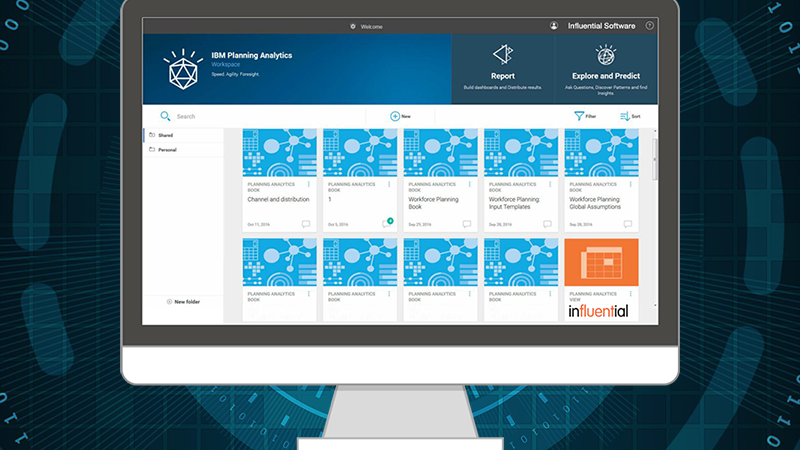The height and width of the screenshot is (450, 800).
Task: Open options menu for Channel and distribution
Action: [309, 184]
